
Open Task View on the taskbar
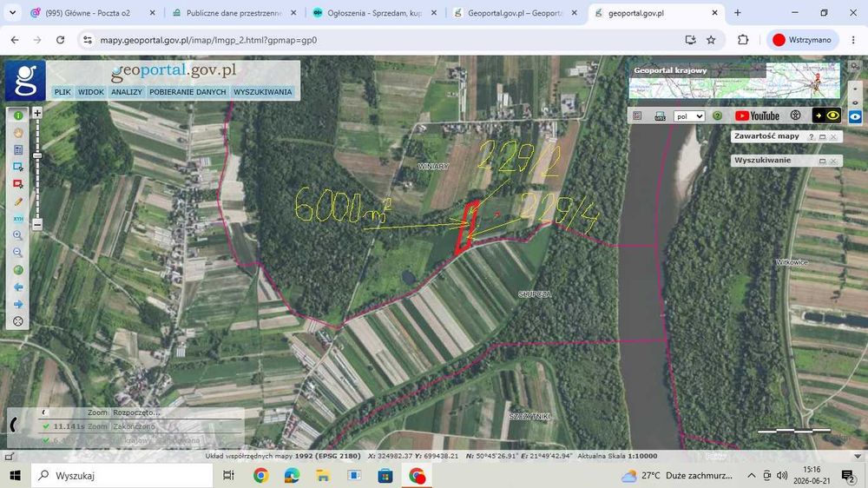(228, 475)
